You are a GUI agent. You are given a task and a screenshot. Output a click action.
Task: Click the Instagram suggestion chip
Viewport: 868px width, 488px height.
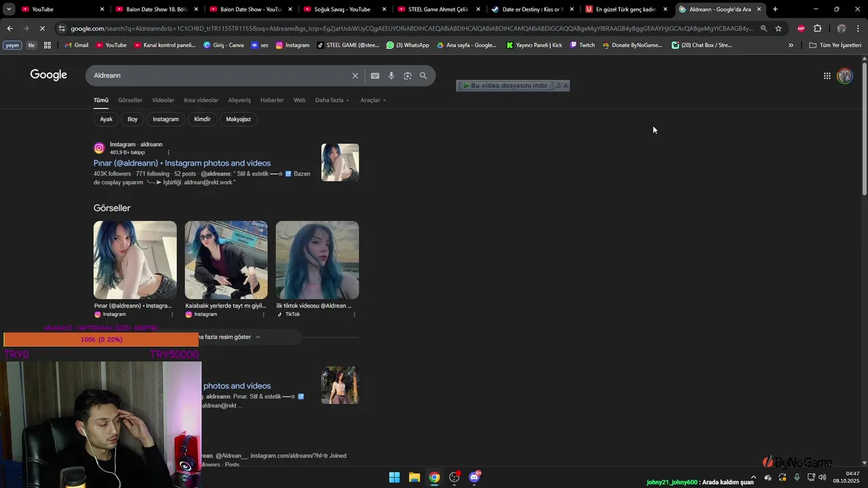(x=165, y=119)
